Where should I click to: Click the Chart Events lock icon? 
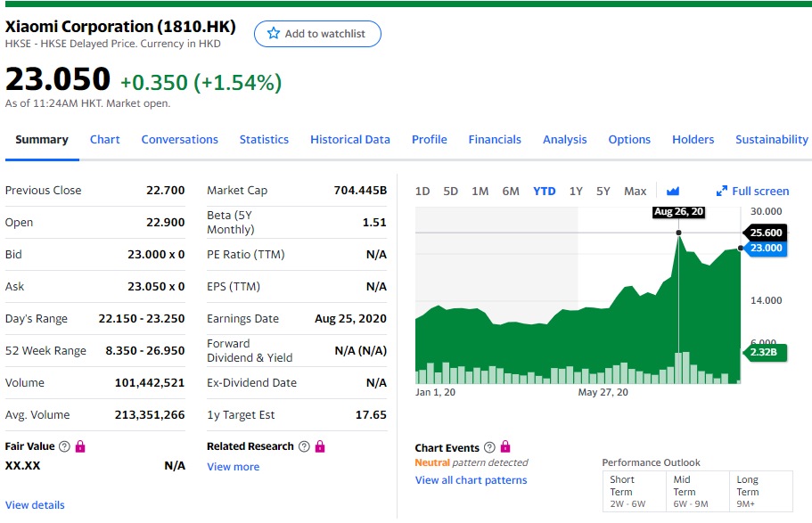(505, 447)
